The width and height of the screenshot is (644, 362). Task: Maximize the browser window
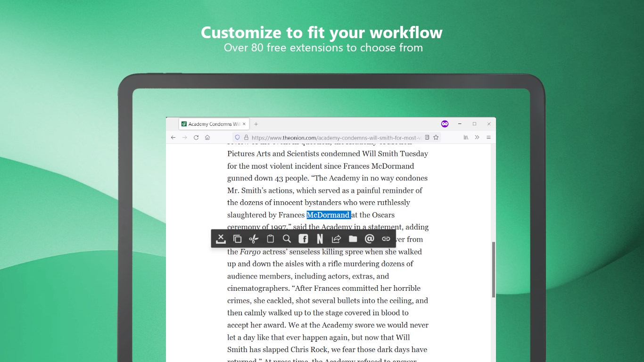click(474, 124)
